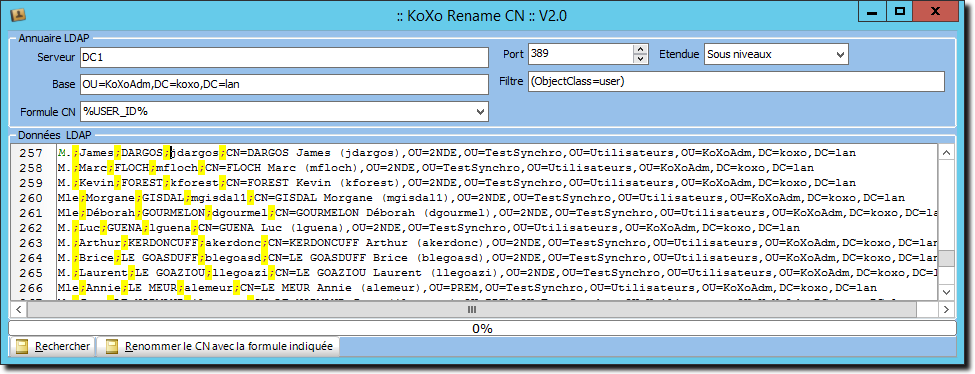Viewport: 975px width, 374px height.
Task: Click the Port number field showing 389
Action: [581, 54]
